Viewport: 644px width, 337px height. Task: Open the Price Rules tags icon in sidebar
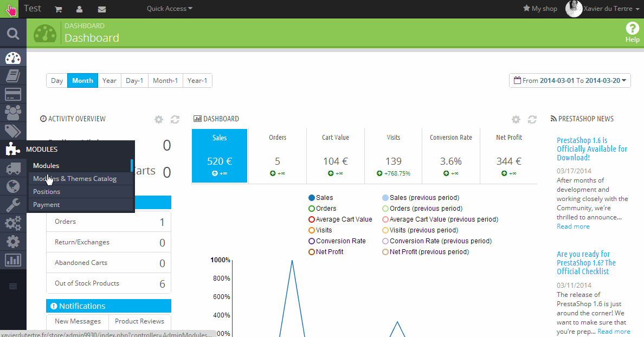13,131
